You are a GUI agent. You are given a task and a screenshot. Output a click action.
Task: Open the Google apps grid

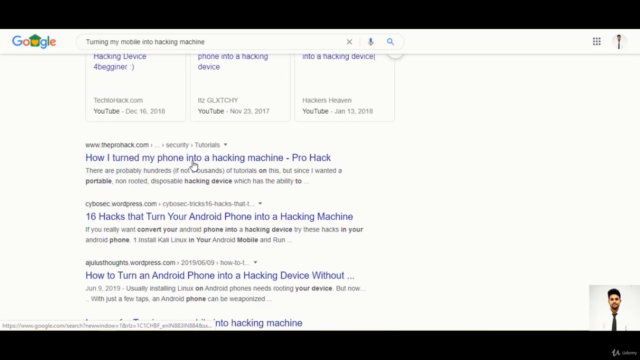pos(597,41)
